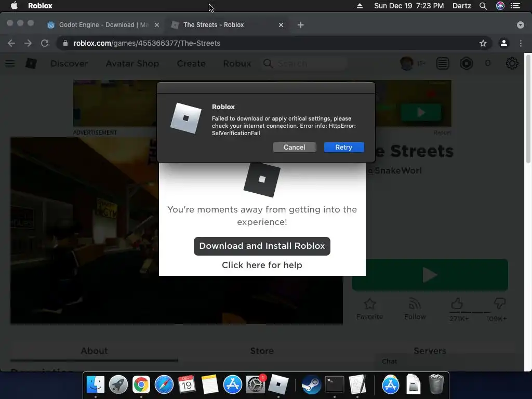Viewport: 532px width, 399px height.
Task: Open Trash from the Dock
Action: point(436,384)
